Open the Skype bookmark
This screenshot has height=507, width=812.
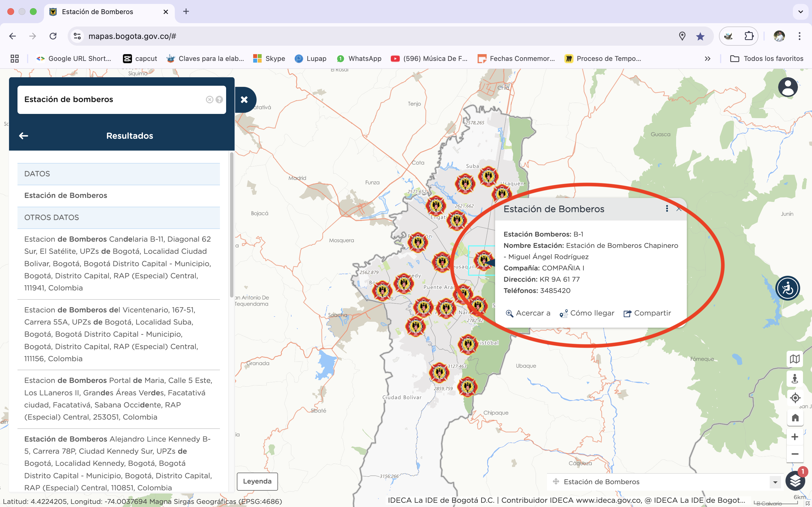269,59
